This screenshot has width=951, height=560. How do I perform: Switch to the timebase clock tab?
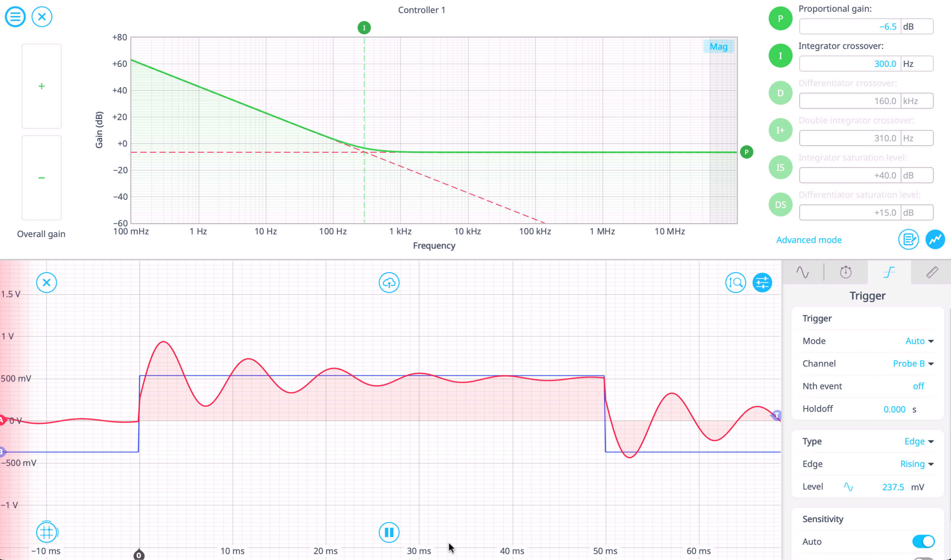(x=845, y=272)
